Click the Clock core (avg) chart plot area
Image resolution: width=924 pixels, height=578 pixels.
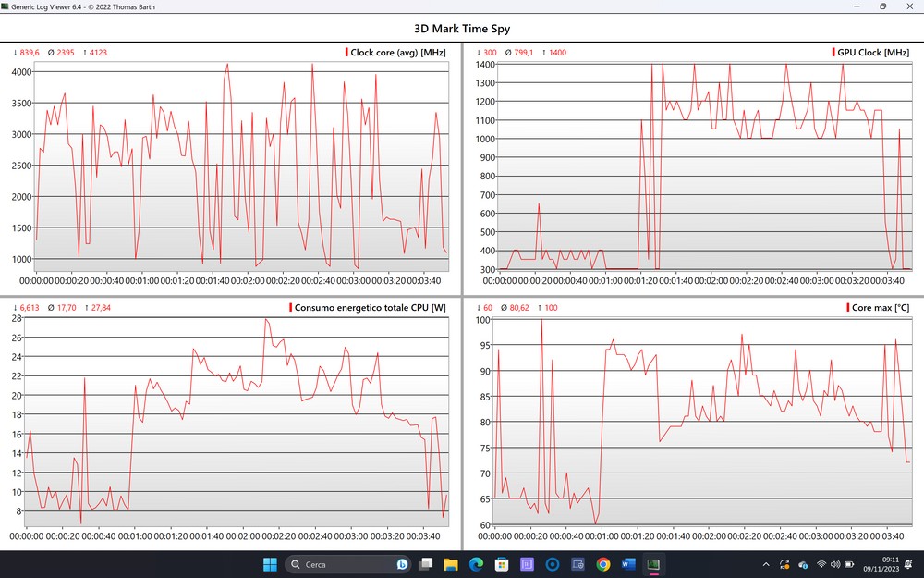pos(240,166)
